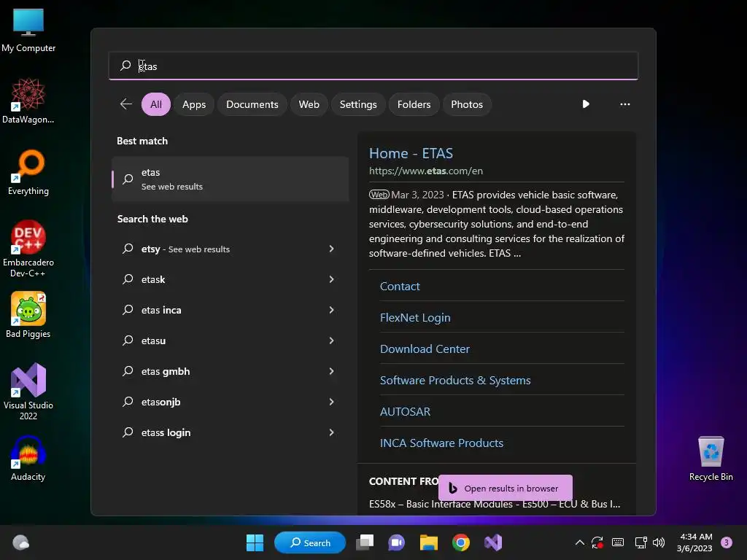747x560 pixels.
Task: Select the etasu web suggestion text
Action: [x=153, y=341]
